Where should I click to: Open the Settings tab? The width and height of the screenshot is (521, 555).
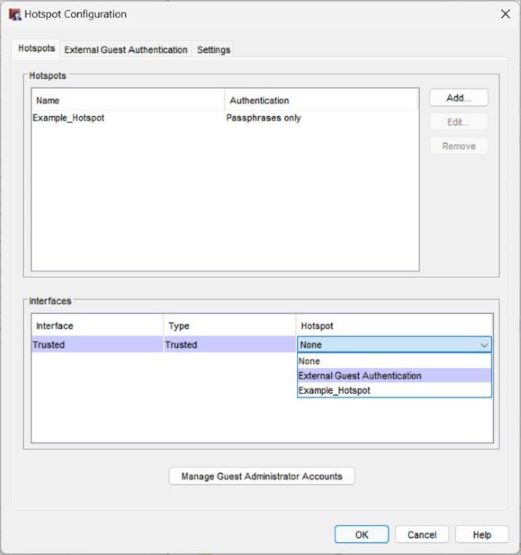(213, 50)
